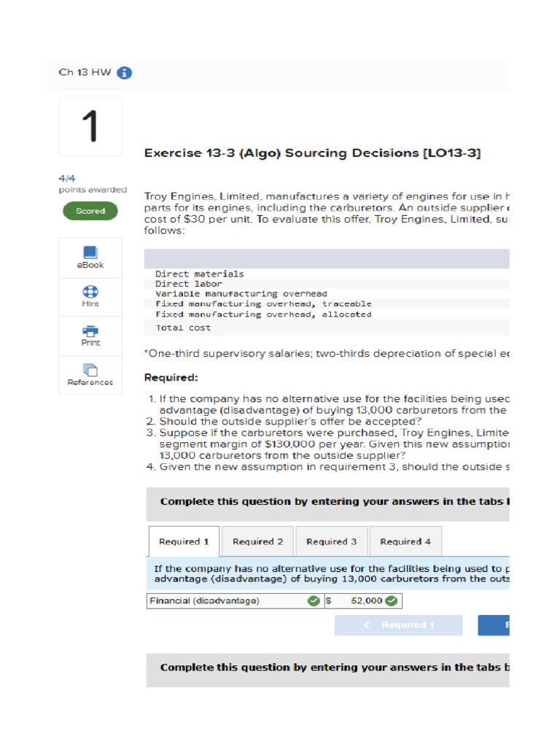Click the Direct materials row
This screenshot has height=747, width=560.
[x=327, y=274]
